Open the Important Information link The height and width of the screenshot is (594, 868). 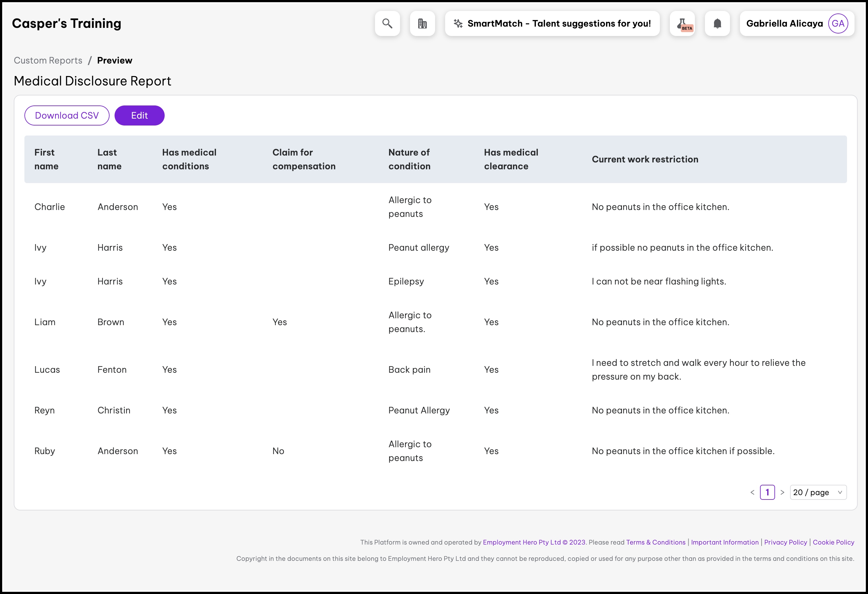point(725,542)
